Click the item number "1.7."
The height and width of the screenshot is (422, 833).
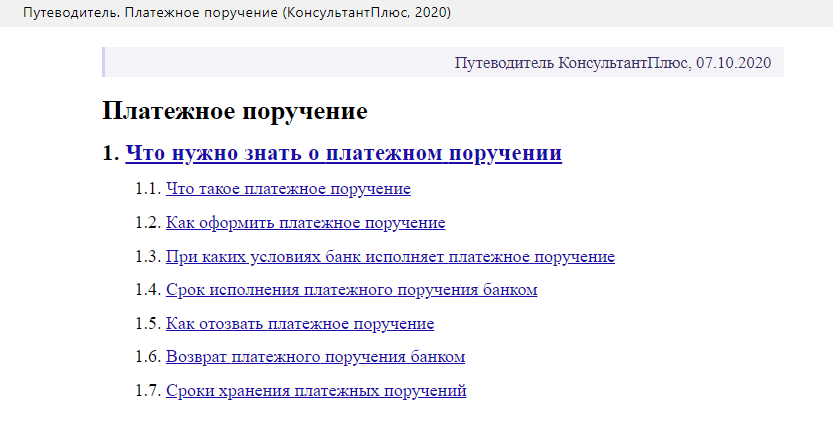(148, 390)
